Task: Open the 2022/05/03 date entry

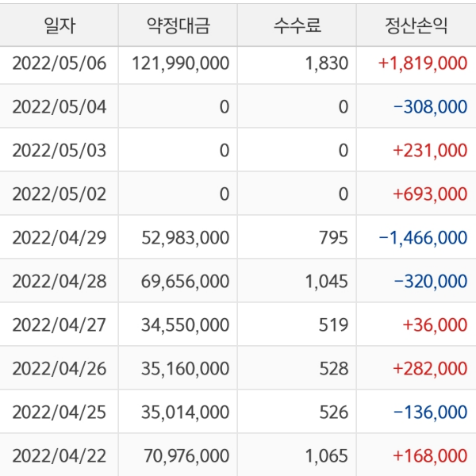Action: click(59, 150)
